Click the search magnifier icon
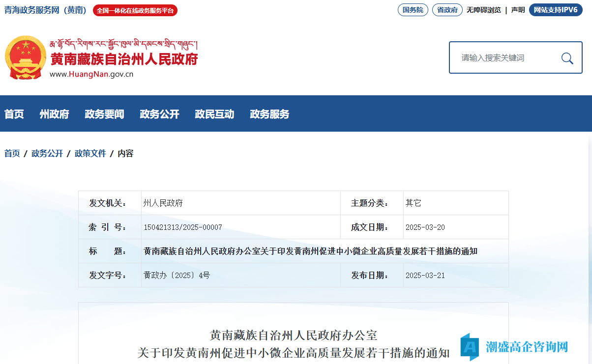Image resolution: width=592 pixels, height=364 pixels. (x=567, y=58)
